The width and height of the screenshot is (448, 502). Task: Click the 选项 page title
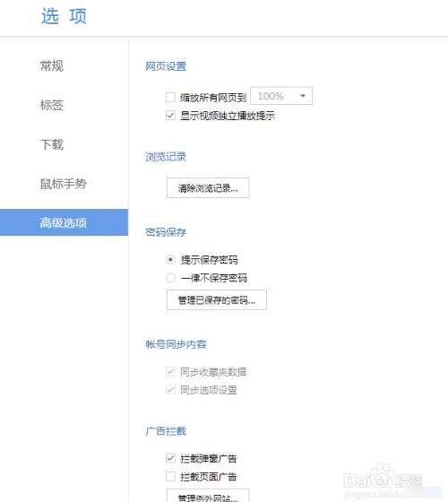[64, 16]
